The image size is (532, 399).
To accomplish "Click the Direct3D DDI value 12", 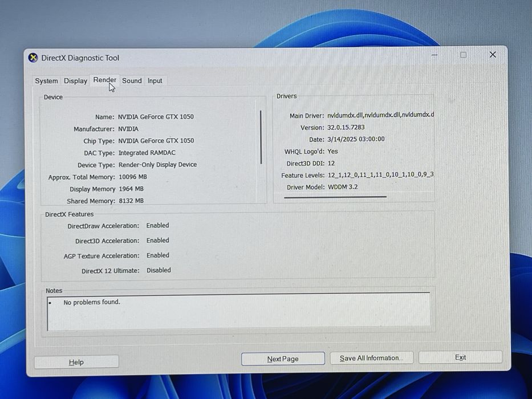I will pos(331,163).
